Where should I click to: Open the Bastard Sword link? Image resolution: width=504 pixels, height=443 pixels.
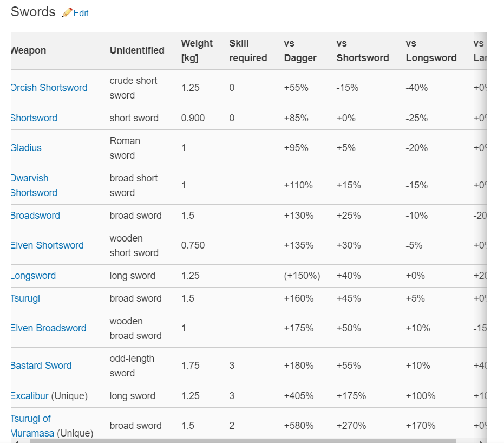tap(41, 366)
